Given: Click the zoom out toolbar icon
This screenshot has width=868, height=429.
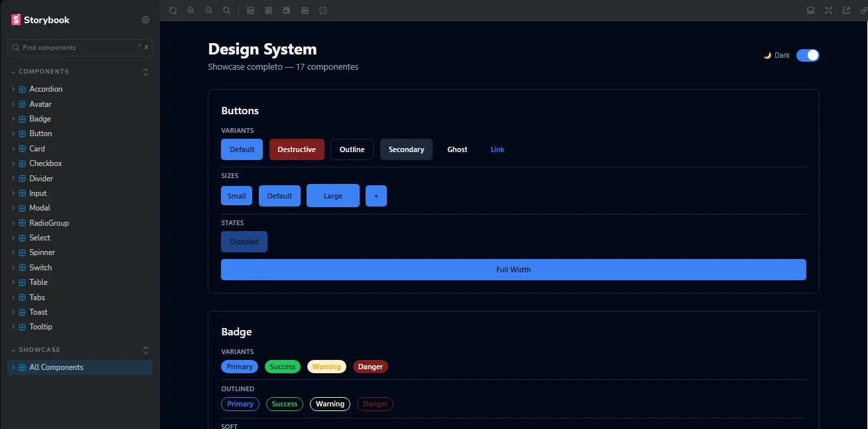Looking at the screenshot, I should [x=209, y=11].
